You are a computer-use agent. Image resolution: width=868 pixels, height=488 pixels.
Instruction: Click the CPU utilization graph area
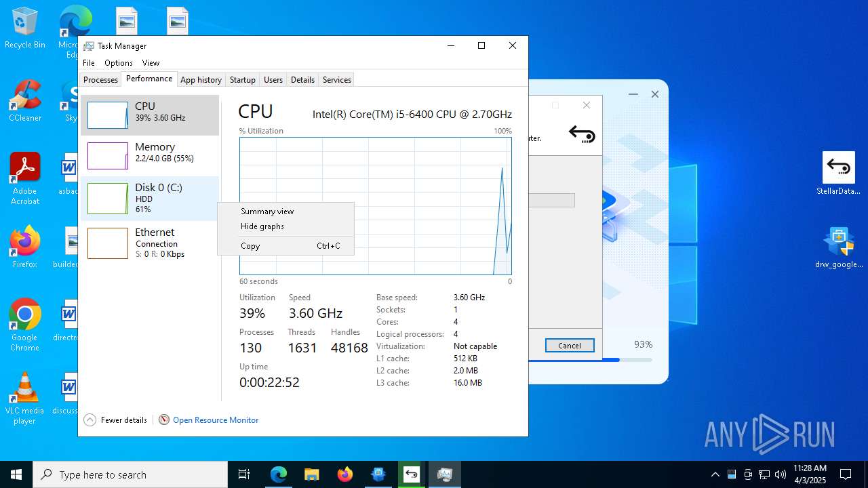tap(375, 206)
